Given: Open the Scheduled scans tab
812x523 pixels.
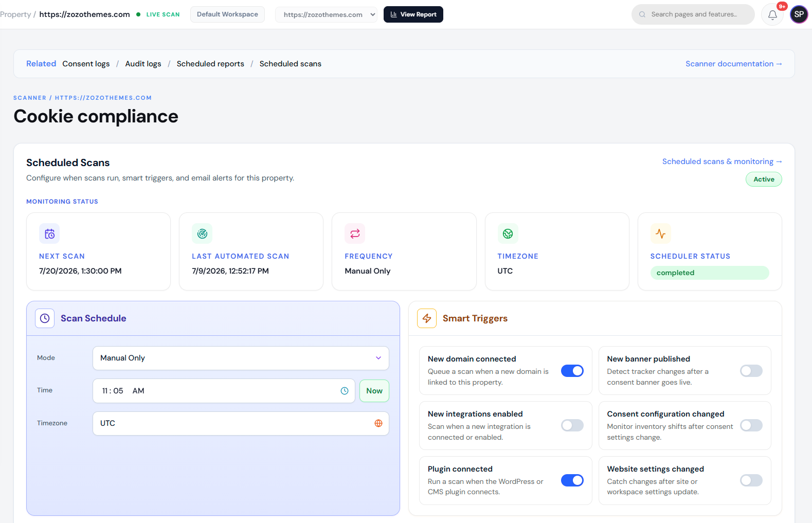Looking at the screenshot, I should pyautogui.click(x=290, y=64).
